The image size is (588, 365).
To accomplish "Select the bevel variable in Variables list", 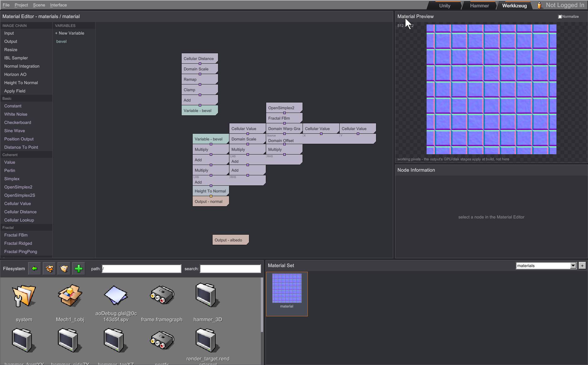I will 61,41.
